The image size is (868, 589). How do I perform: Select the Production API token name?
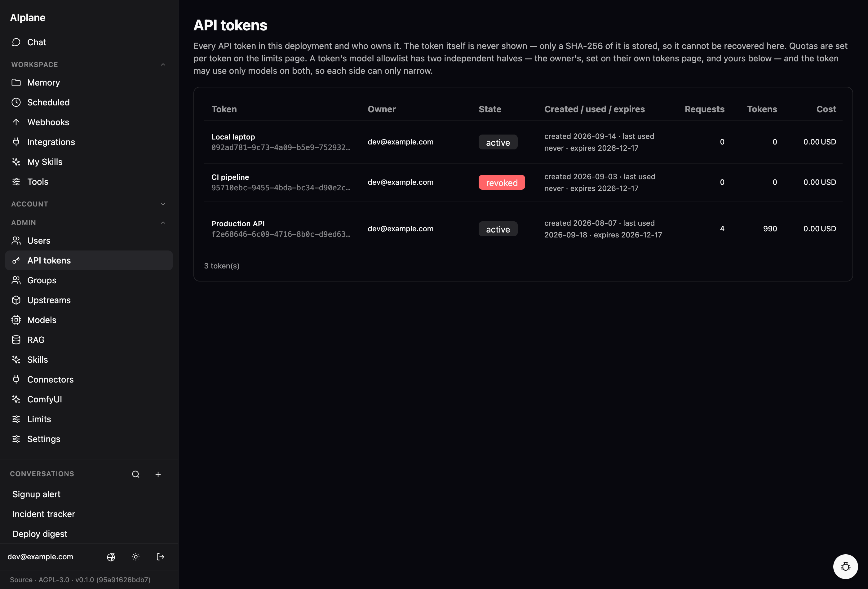pyautogui.click(x=238, y=223)
